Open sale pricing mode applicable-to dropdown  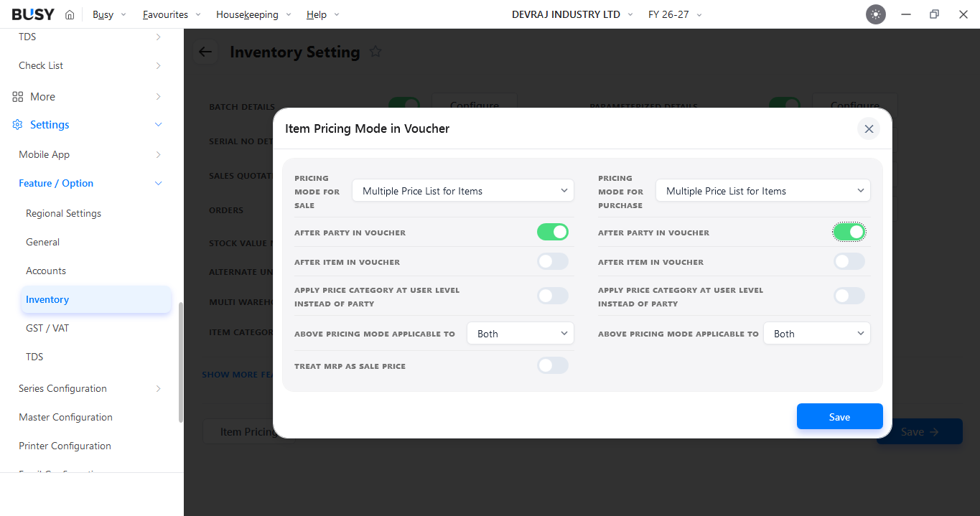coord(521,333)
